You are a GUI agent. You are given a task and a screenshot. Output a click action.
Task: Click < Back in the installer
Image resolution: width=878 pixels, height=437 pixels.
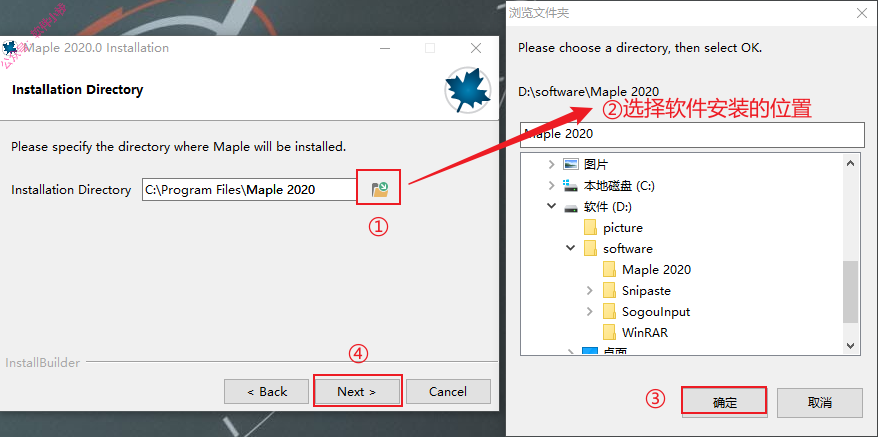[267, 391]
